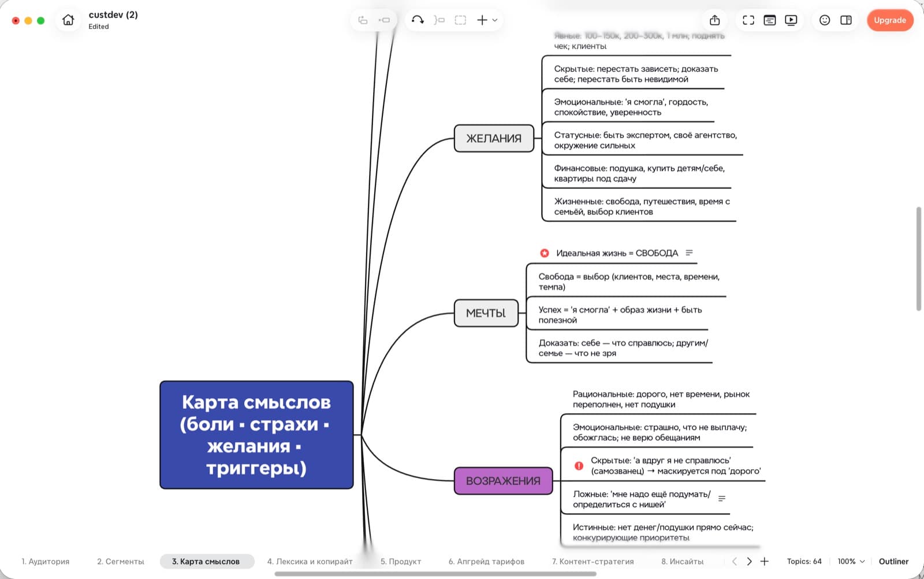Switch to sheet 7. Контент-стратегия
924x579 pixels.
click(x=593, y=561)
